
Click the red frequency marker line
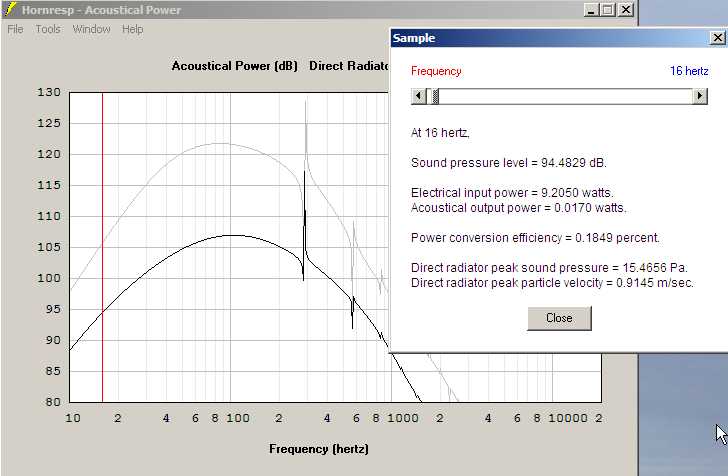(102, 247)
